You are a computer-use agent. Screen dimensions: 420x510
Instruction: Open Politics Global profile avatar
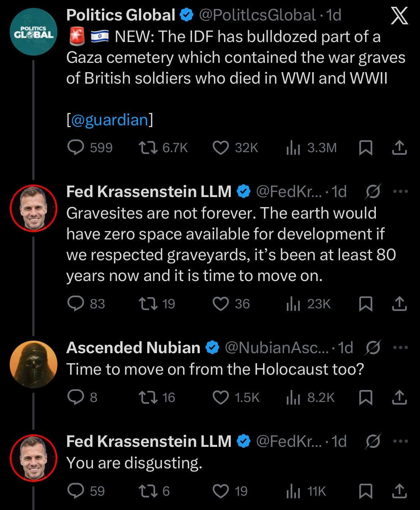click(x=33, y=33)
